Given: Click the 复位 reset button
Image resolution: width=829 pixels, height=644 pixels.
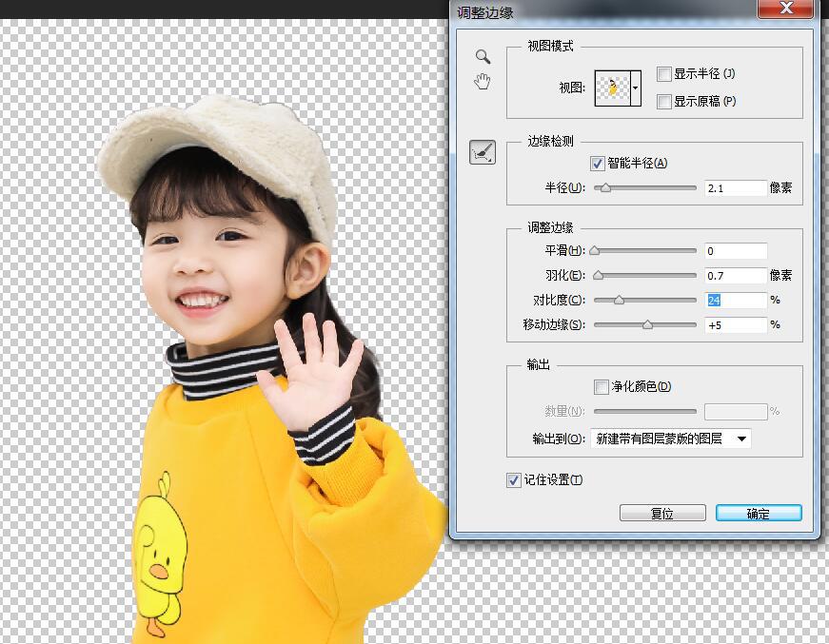Looking at the screenshot, I should 662,513.
